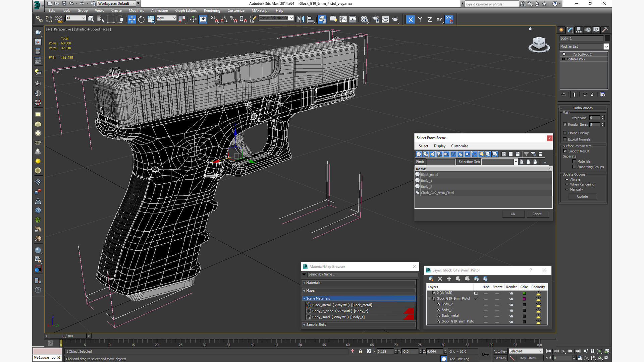The width and height of the screenshot is (644, 362).
Task: Click the Set Key button
Action: (500, 358)
